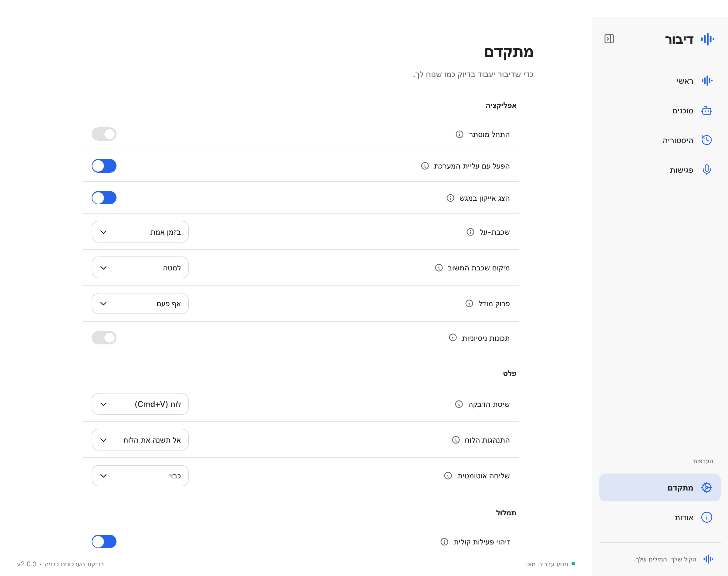This screenshot has width=728, height=576.
Task: Open the סוכנים section in sidebar
Action: click(660, 111)
